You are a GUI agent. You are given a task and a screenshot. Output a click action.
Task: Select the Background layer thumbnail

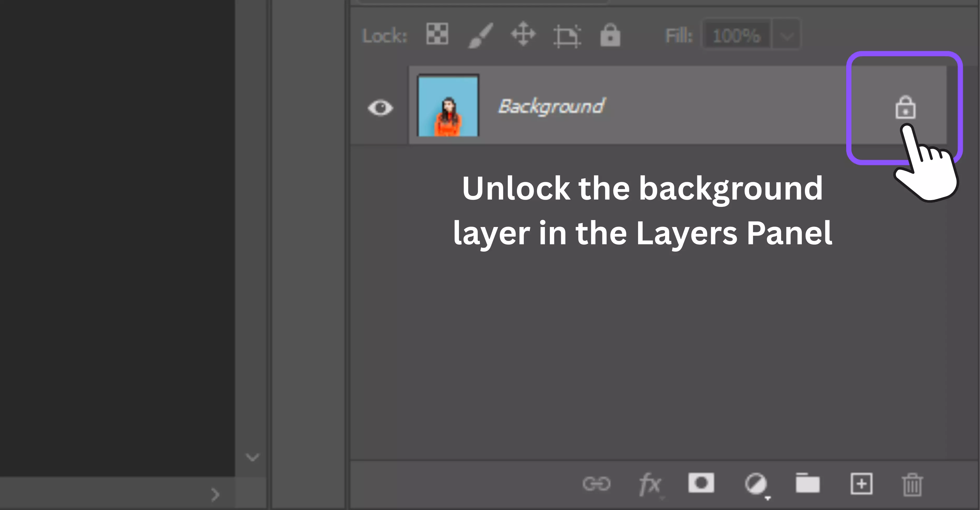448,106
